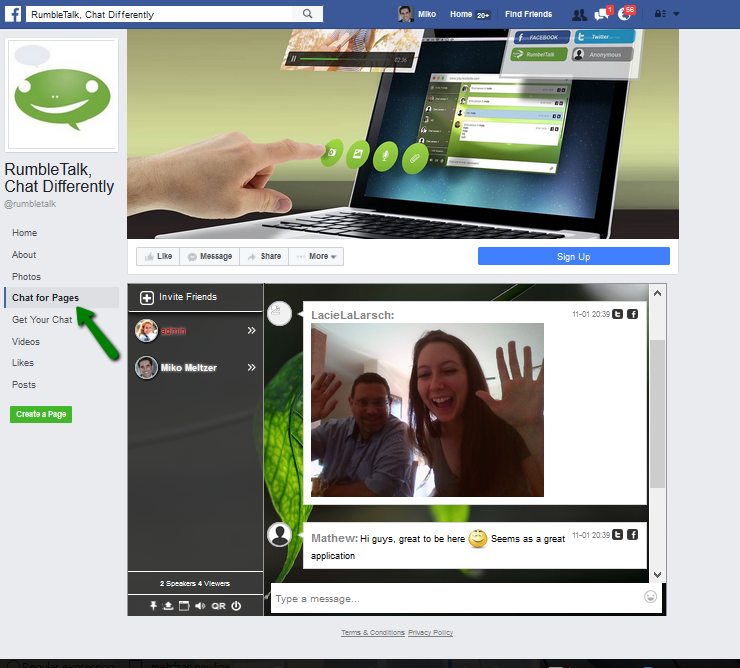Select the Chat for Pages tab
This screenshot has height=668, width=740.
click(x=61, y=297)
